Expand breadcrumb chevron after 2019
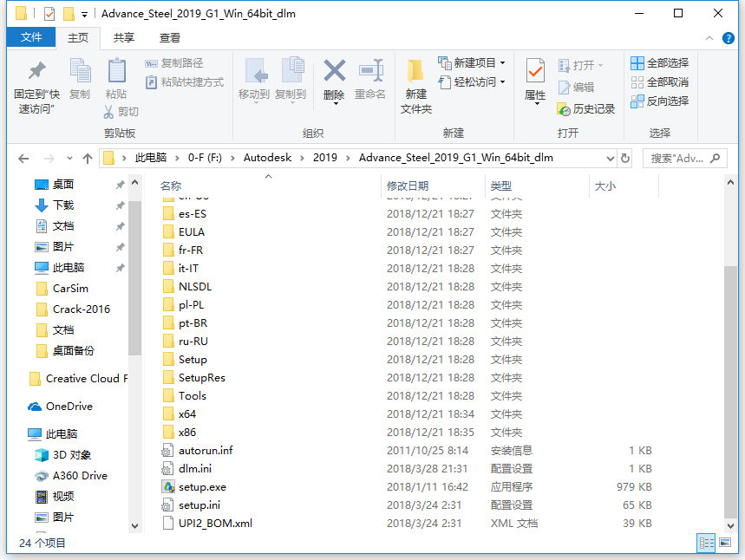745x560 pixels. point(349,158)
